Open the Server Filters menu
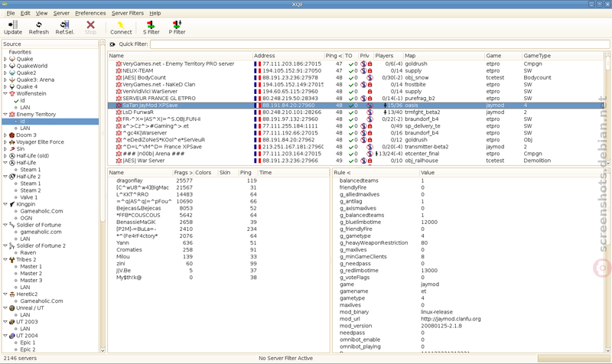 [128, 13]
